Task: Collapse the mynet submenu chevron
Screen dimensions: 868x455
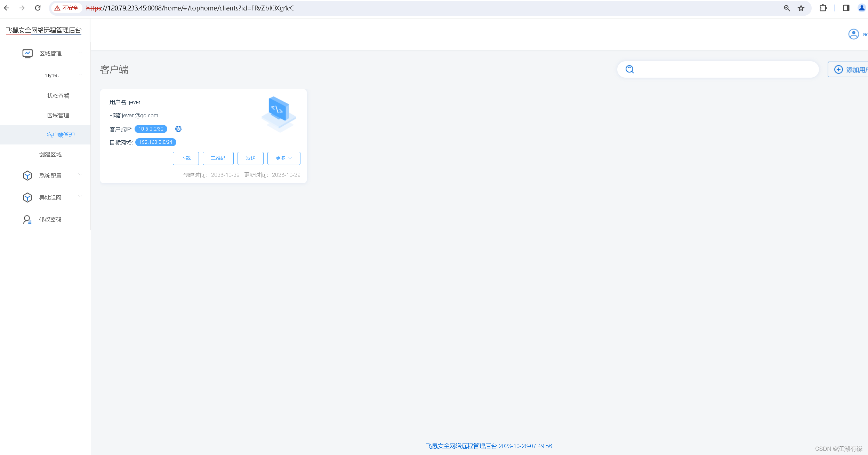Action: click(80, 75)
